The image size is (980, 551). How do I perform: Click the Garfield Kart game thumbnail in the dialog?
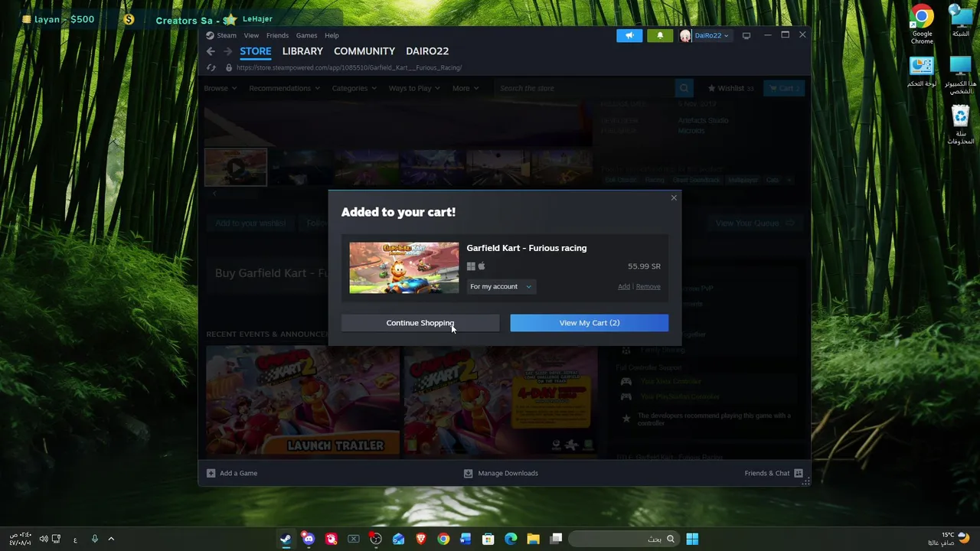tap(404, 268)
